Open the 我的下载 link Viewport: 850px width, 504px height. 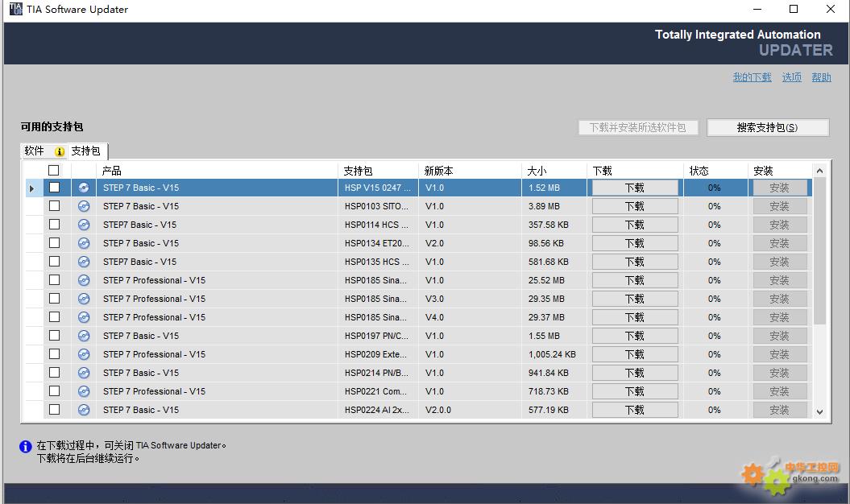click(752, 77)
